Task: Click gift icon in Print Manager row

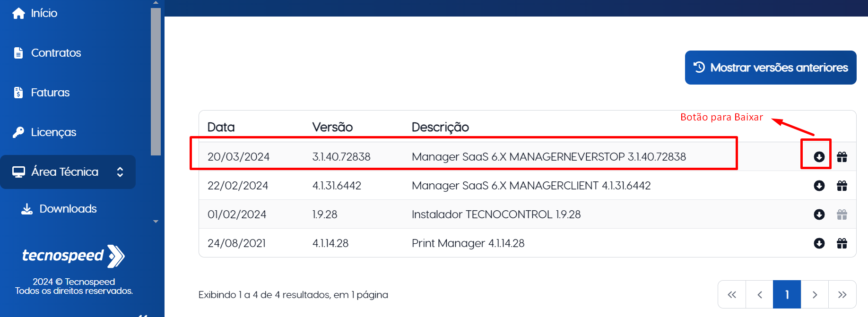Action: coord(842,243)
